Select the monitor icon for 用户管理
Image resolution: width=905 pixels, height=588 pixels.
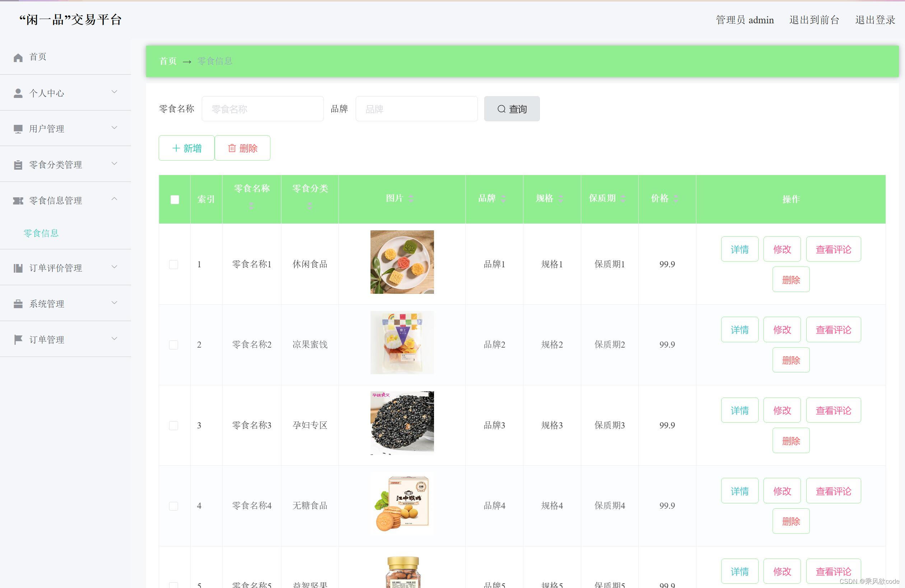coord(18,128)
